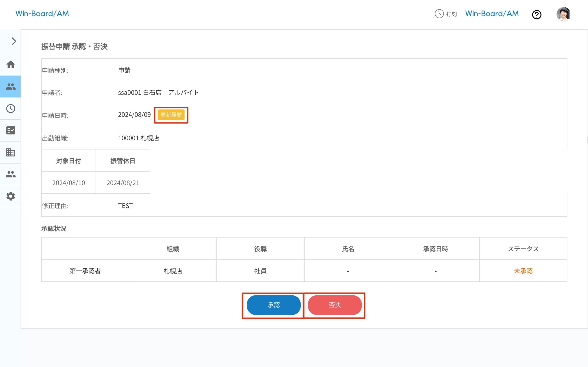Click the Win-Board/AM logo top left

click(42, 14)
